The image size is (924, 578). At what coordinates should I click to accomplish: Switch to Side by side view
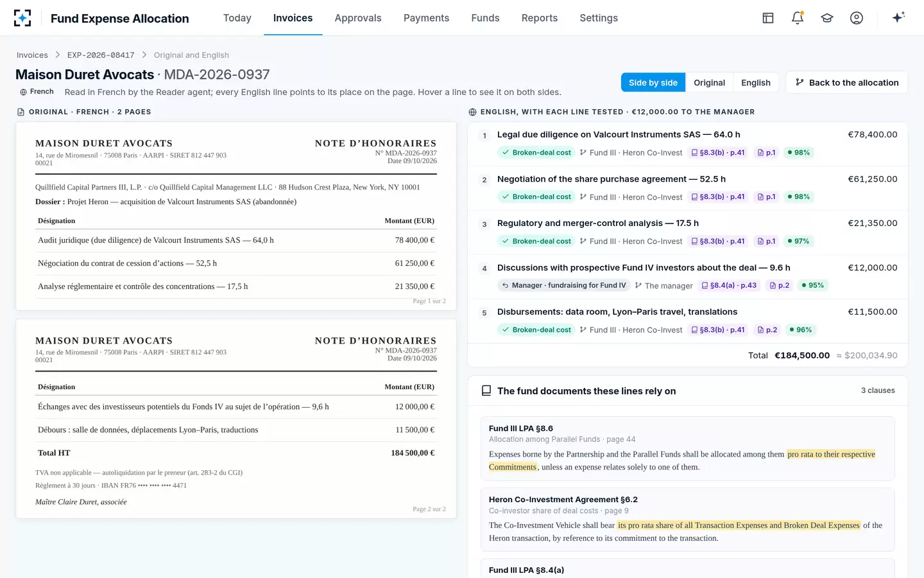[653, 83]
